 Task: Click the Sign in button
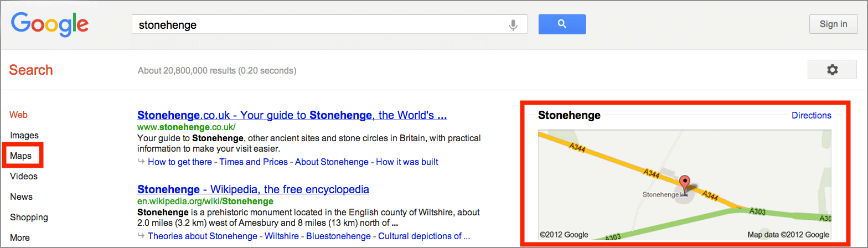tap(833, 24)
